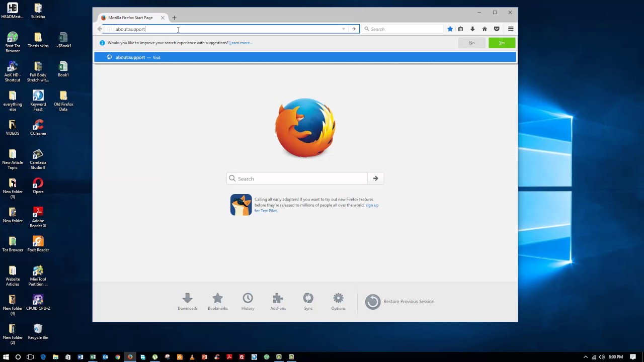Select the CCleaner desktop shortcut
This screenshot has width=644, height=362.
click(x=38, y=127)
